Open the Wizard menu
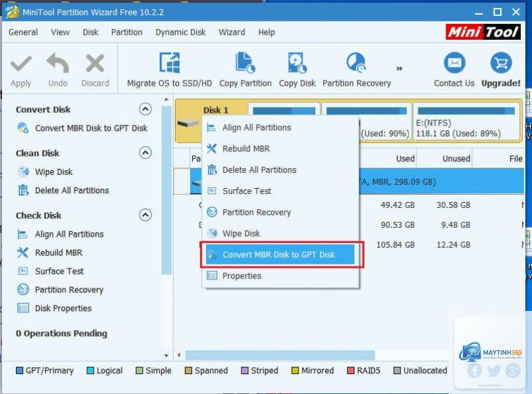Image resolution: width=532 pixels, height=394 pixels. pyautogui.click(x=231, y=33)
